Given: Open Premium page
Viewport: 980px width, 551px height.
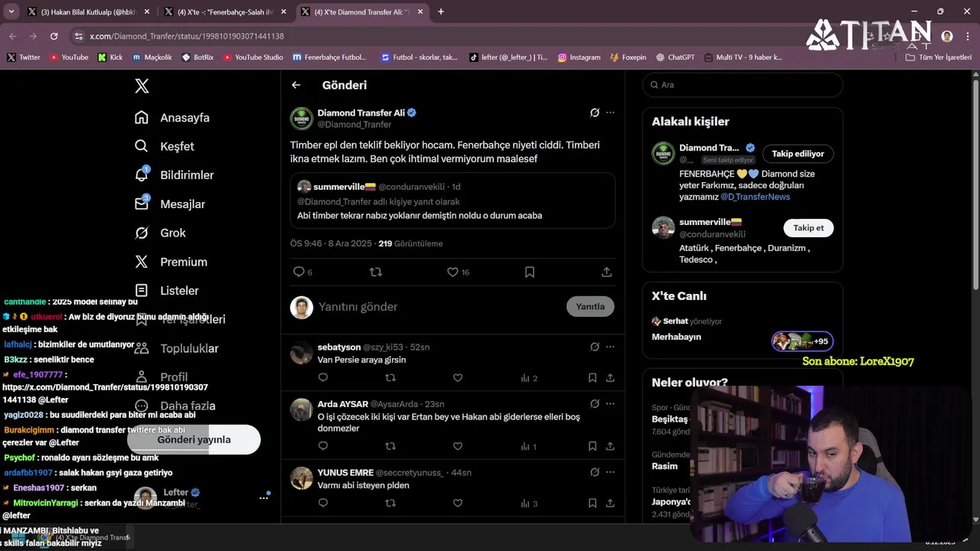Looking at the screenshot, I should tap(171, 262).
